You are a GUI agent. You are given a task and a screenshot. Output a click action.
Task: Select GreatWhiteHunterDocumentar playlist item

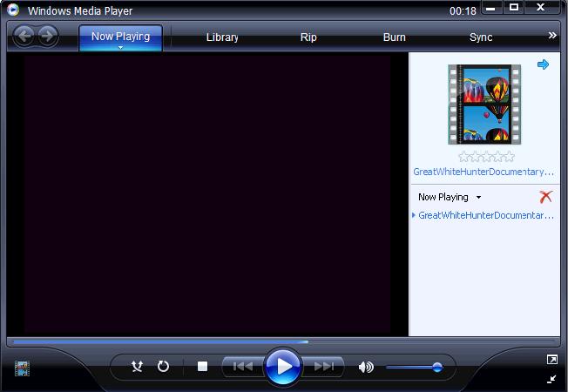tap(485, 215)
